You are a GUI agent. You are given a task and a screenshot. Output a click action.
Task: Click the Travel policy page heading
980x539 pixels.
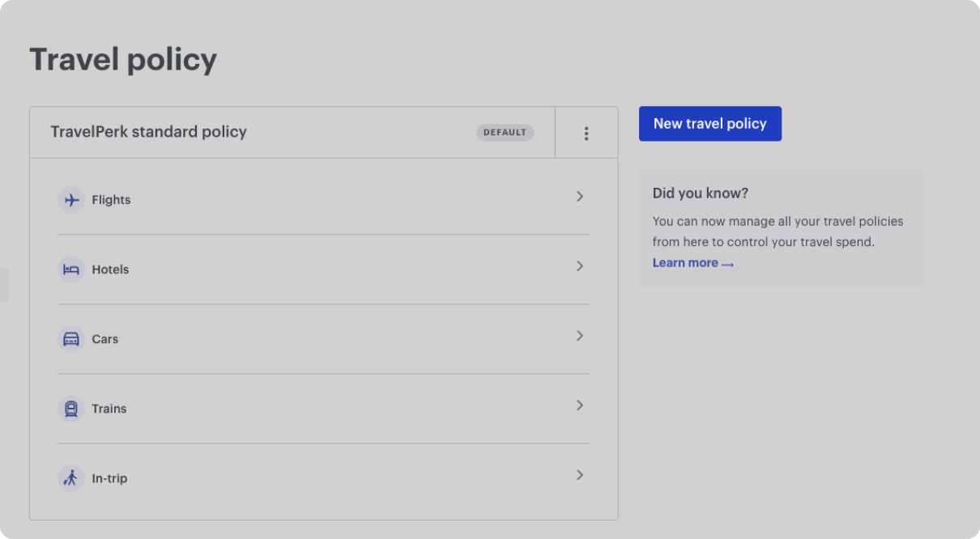[123, 60]
